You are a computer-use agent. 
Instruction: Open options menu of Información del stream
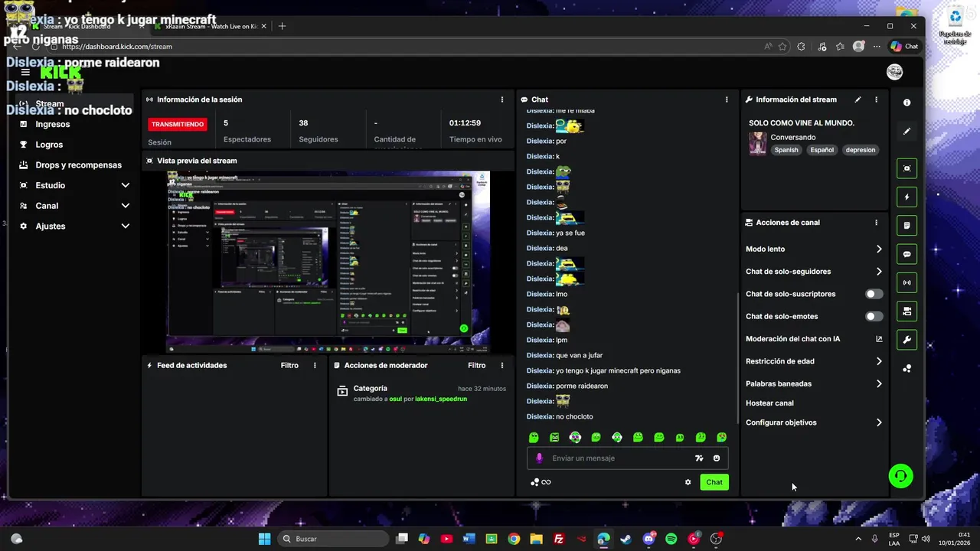pos(876,99)
